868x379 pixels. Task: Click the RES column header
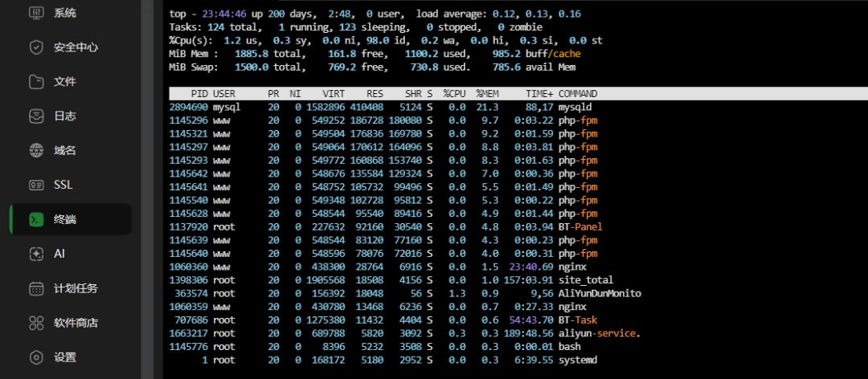(375, 94)
